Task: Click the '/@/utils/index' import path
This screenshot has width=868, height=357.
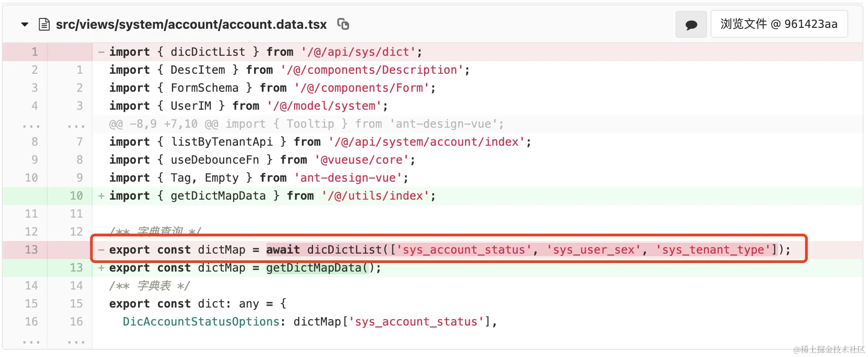Action: point(376,196)
